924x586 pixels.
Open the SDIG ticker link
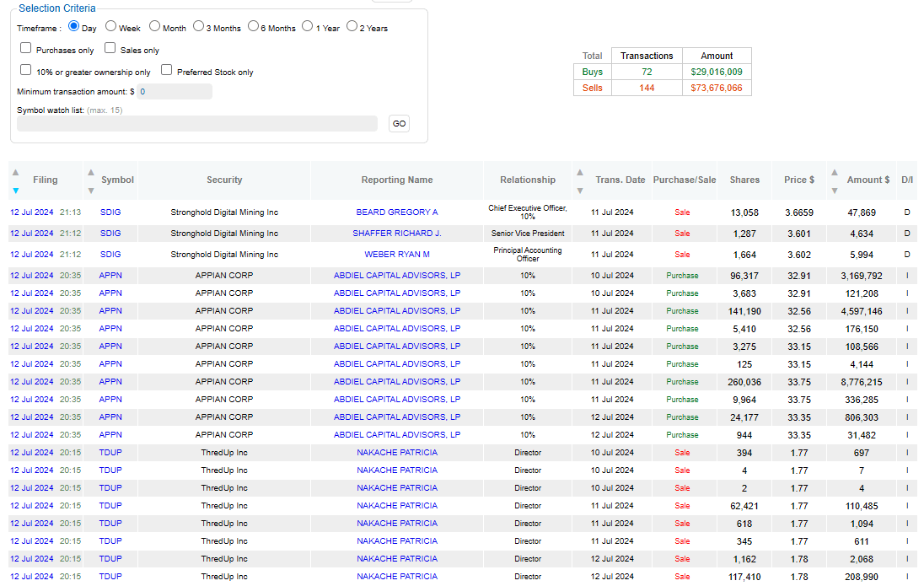[x=110, y=212]
